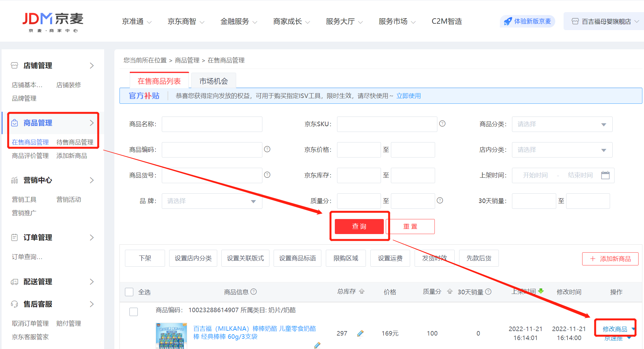Open 商品评价管理 sidebar link

pyautogui.click(x=30, y=156)
